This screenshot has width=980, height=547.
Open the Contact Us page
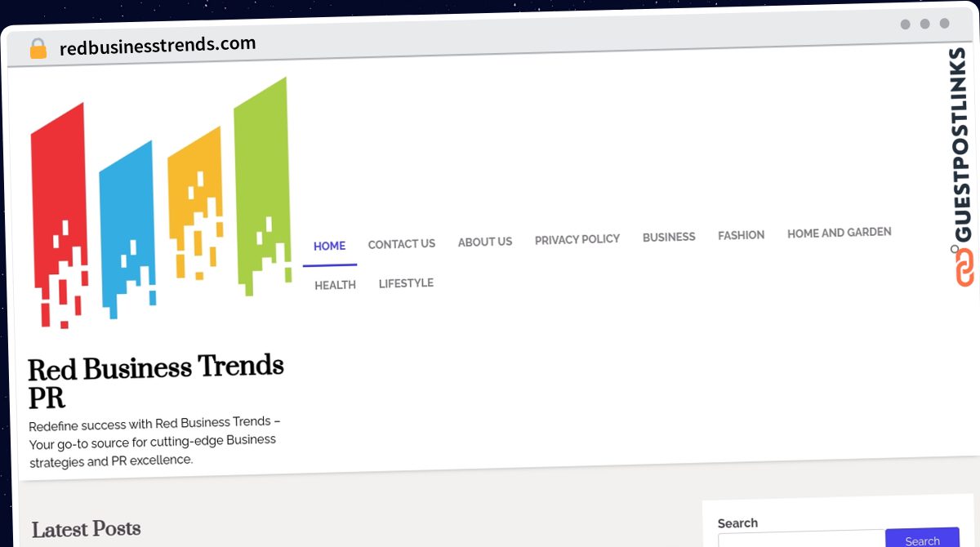tap(402, 244)
